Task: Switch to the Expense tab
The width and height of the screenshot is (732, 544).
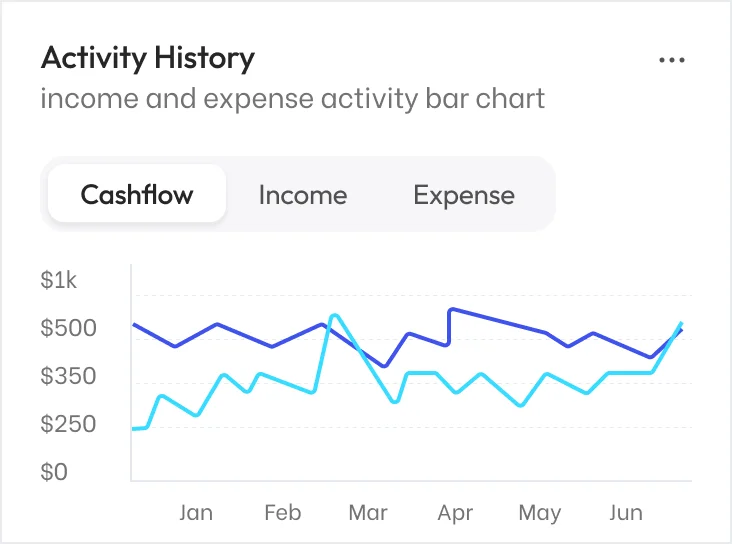Action: click(464, 194)
